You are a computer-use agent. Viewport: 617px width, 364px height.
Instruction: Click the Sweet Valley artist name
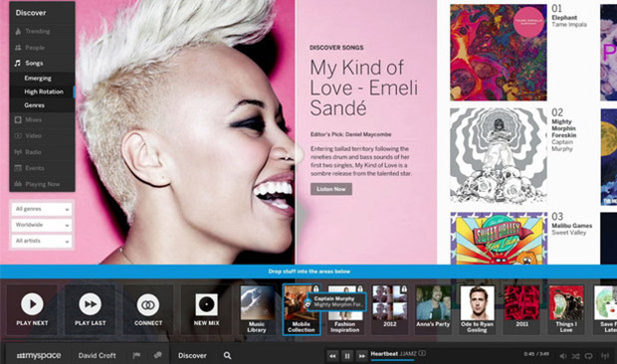[568, 233]
